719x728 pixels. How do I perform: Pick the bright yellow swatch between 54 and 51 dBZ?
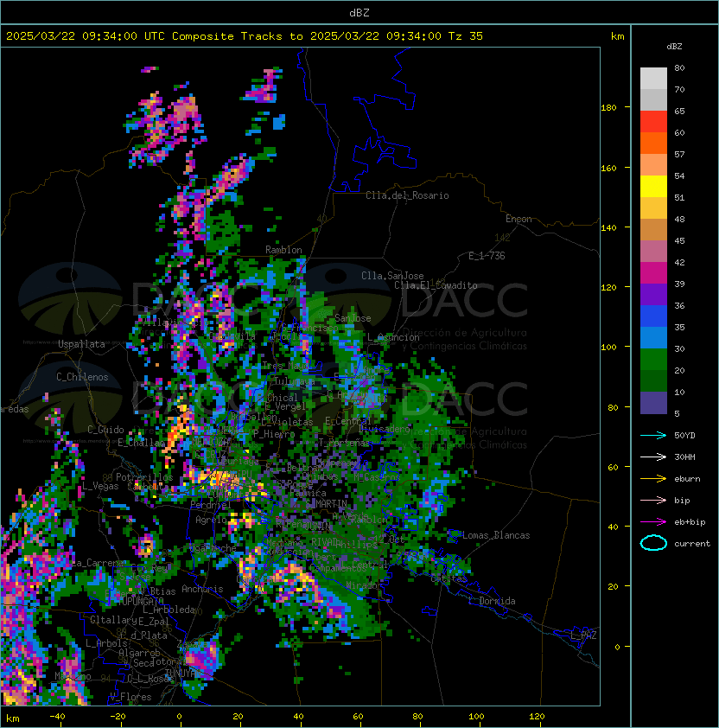tap(653, 186)
